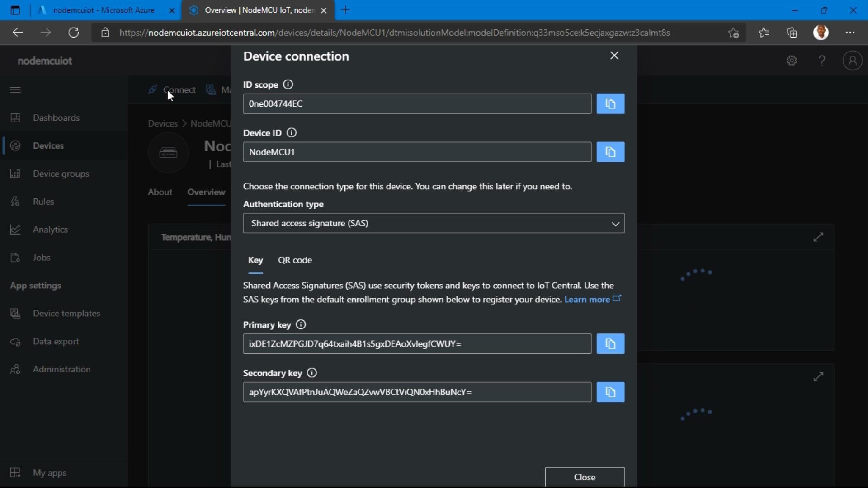Switch to the QR code tab
Screen dimensions: 868x488
coord(295,260)
